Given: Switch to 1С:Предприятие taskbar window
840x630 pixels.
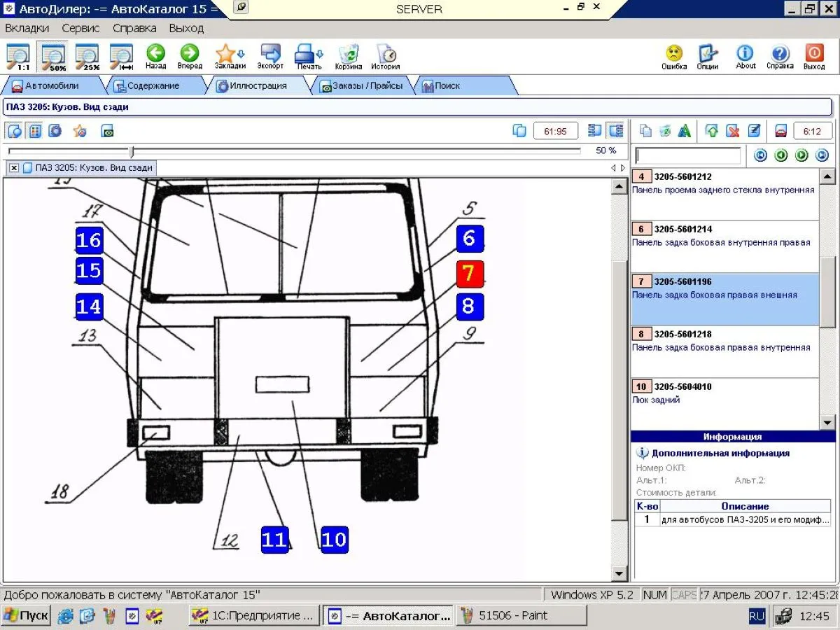Looking at the screenshot, I should (x=255, y=616).
